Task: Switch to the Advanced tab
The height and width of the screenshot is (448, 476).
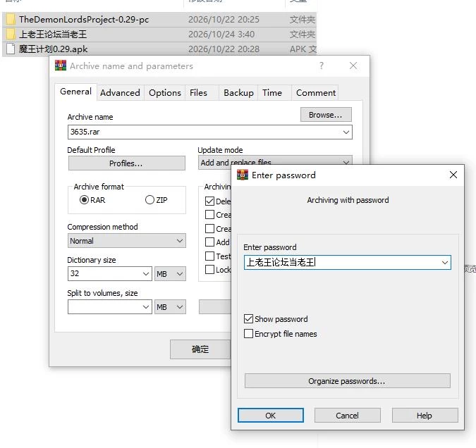Action: coord(120,93)
